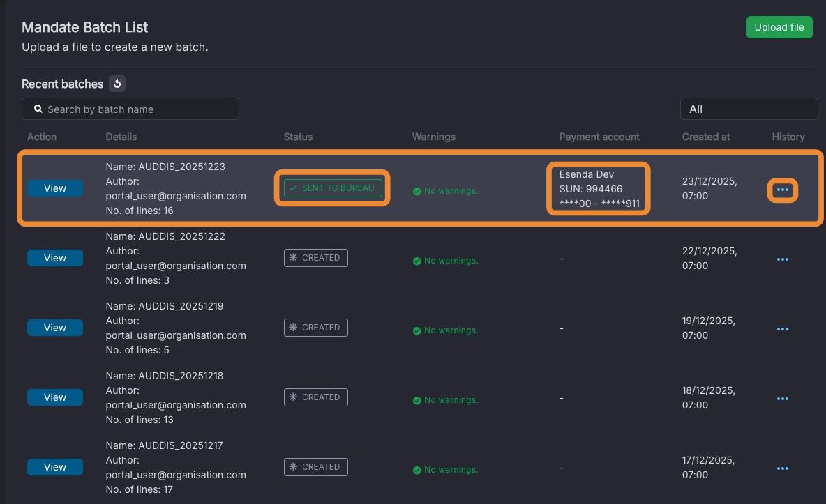This screenshot has height=504, width=826.
Task: Open the All status filter dropdown
Action: click(x=749, y=109)
